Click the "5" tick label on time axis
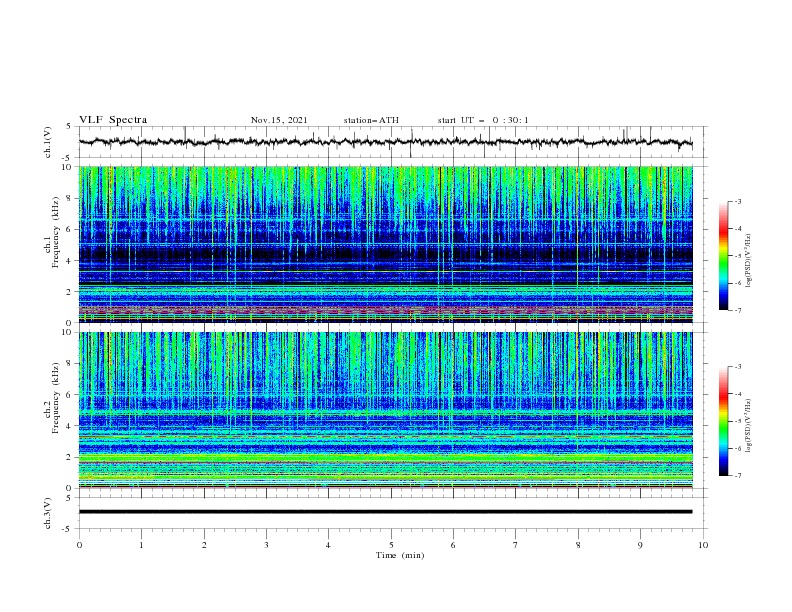Screen dimensions: 792x612 (391, 545)
